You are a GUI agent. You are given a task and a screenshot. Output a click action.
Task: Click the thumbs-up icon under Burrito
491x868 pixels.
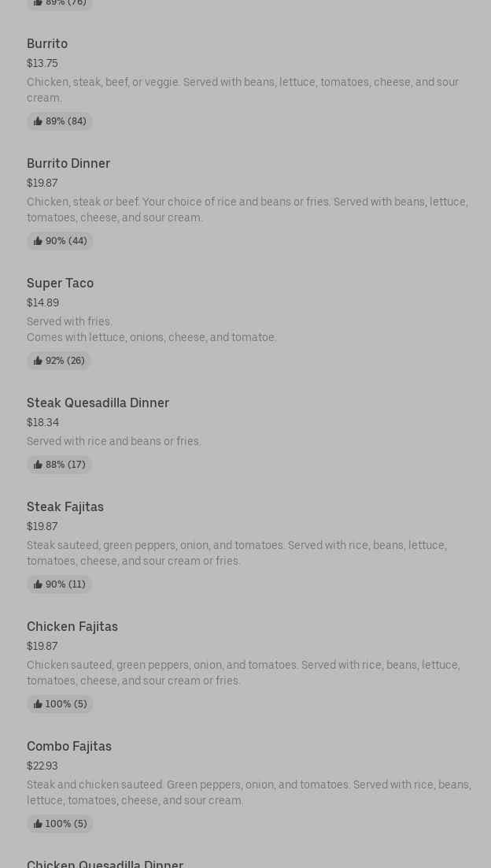pos(38,121)
